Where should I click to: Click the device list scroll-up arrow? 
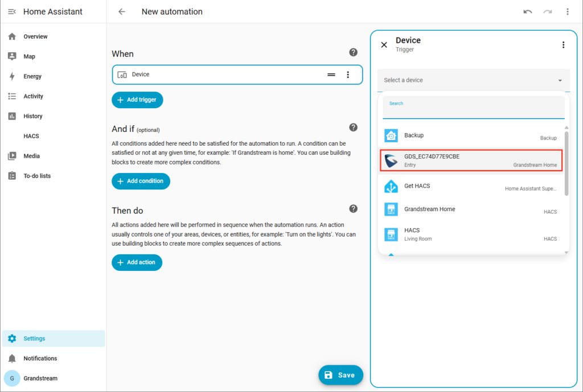click(566, 128)
